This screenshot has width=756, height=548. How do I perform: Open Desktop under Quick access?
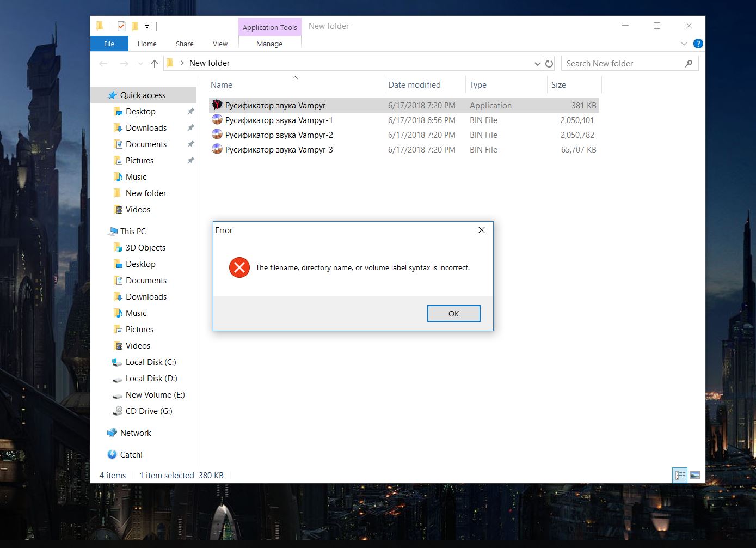pos(140,111)
